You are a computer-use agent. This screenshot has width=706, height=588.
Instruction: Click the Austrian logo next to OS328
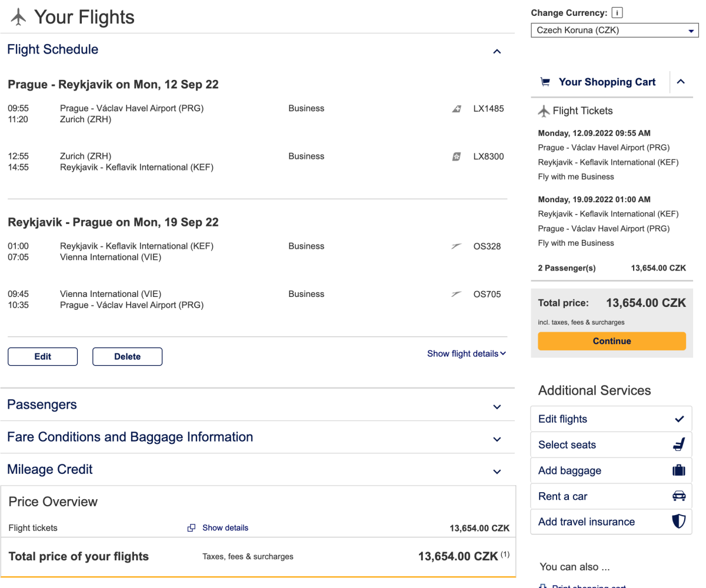tap(457, 246)
